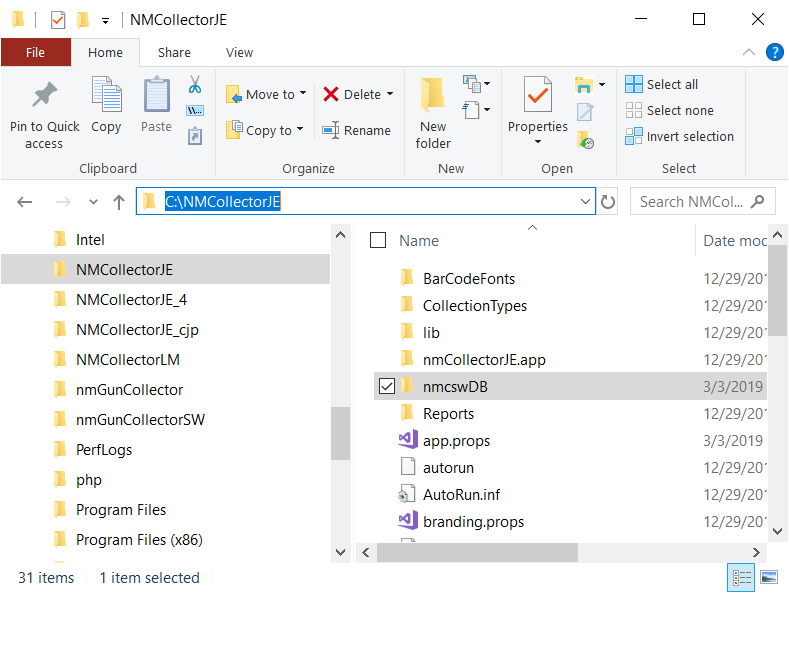Click the file list vertical scrollbar thumb
The image size is (789, 656).
pyautogui.click(x=777, y=290)
